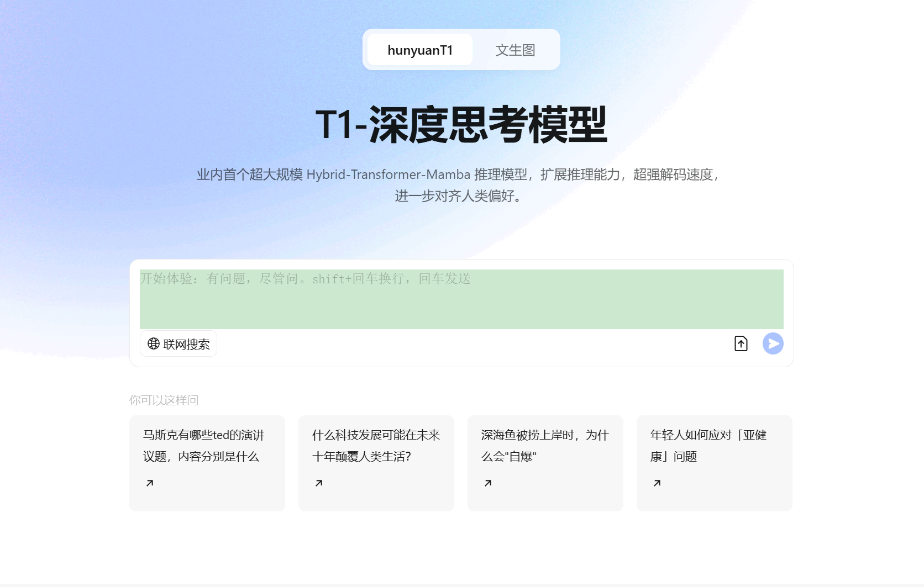Click the blue send arrow button
Image resolution: width=924 pixels, height=587 pixels.
point(773,343)
